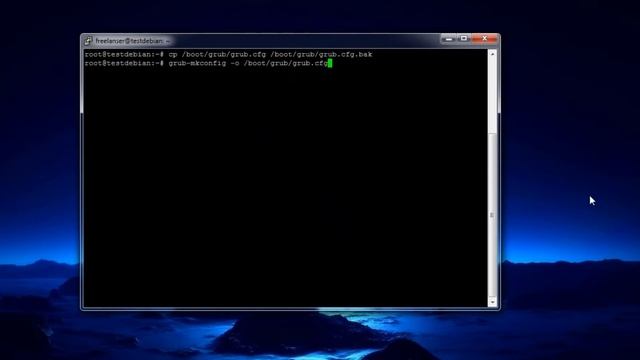Click the 'cp /boot/grub/grub.cfg' command text
This screenshot has height=360, width=640.
[217, 54]
